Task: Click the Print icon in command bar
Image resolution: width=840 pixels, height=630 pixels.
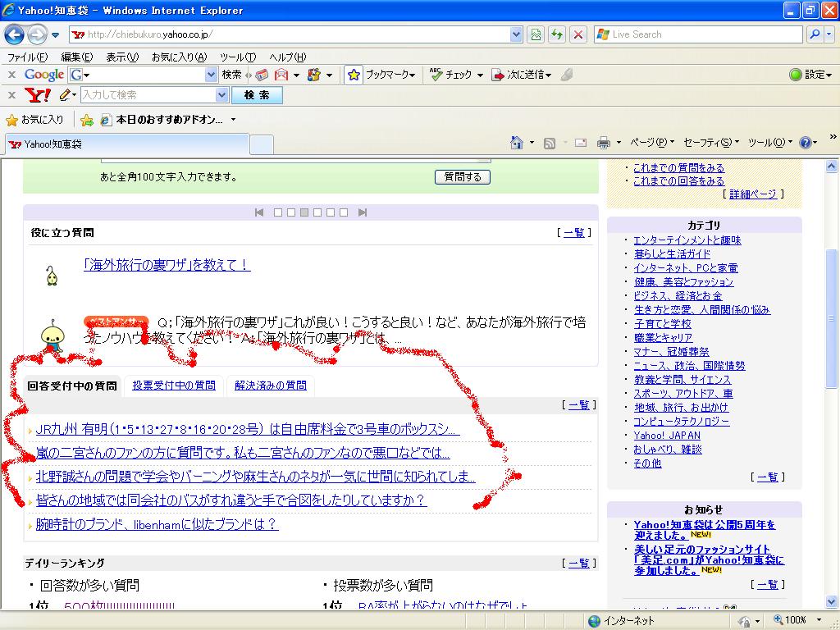Action: tap(604, 143)
